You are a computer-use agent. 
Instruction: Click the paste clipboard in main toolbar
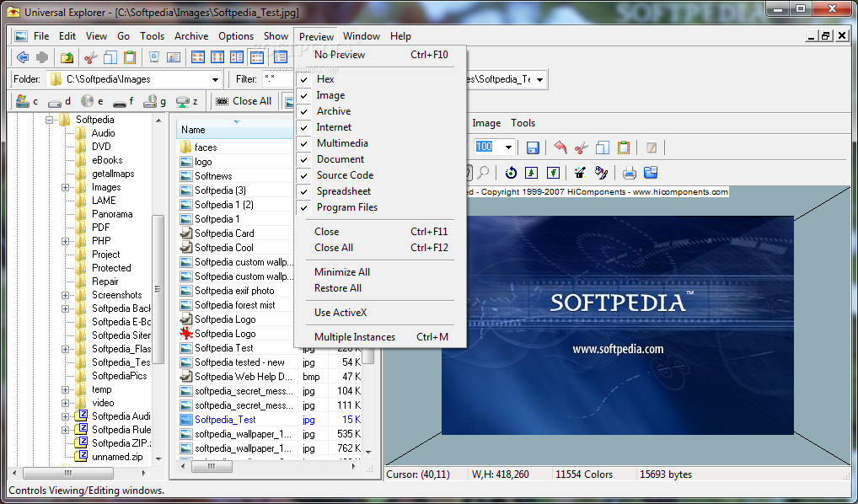coord(130,57)
